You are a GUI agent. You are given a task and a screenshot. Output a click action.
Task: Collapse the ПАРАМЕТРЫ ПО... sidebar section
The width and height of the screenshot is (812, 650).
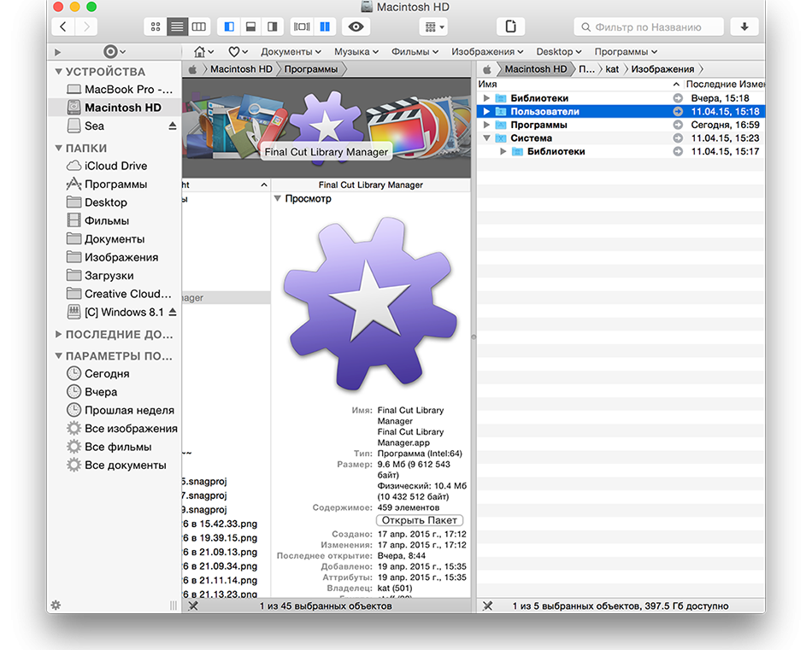[x=58, y=356]
